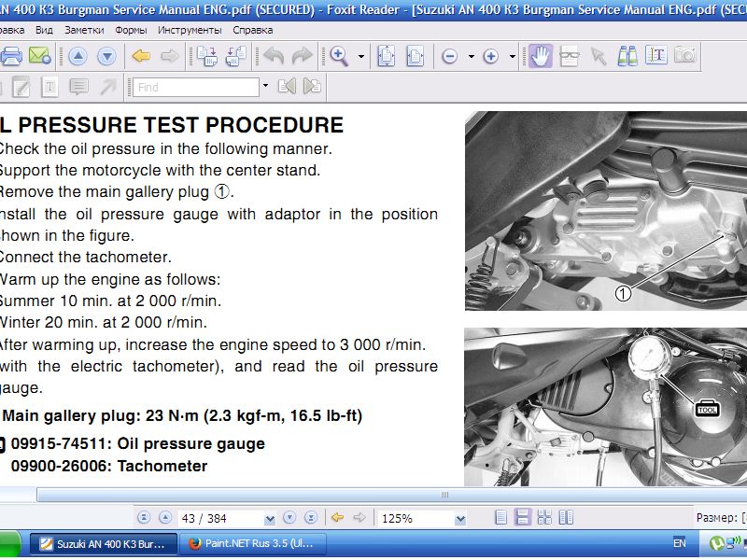This screenshot has width=747, height=560.
Task: Click the Fit Page icon
Action: [x=386, y=56]
